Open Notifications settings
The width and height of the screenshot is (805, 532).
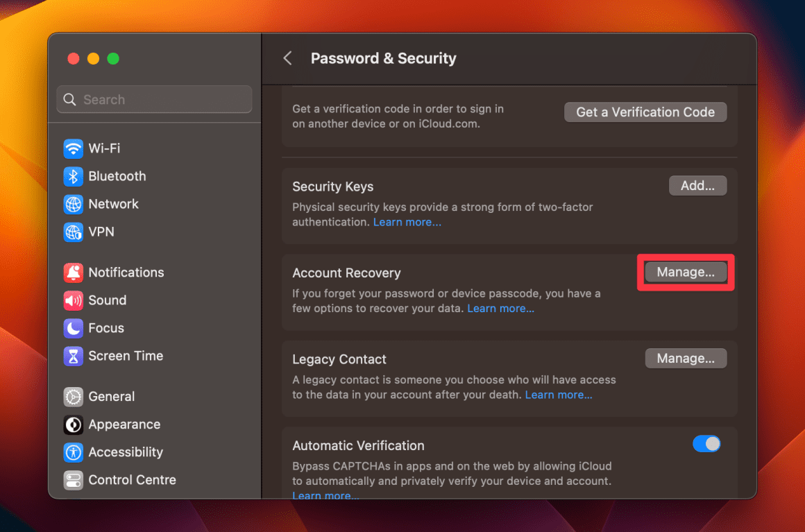point(125,273)
